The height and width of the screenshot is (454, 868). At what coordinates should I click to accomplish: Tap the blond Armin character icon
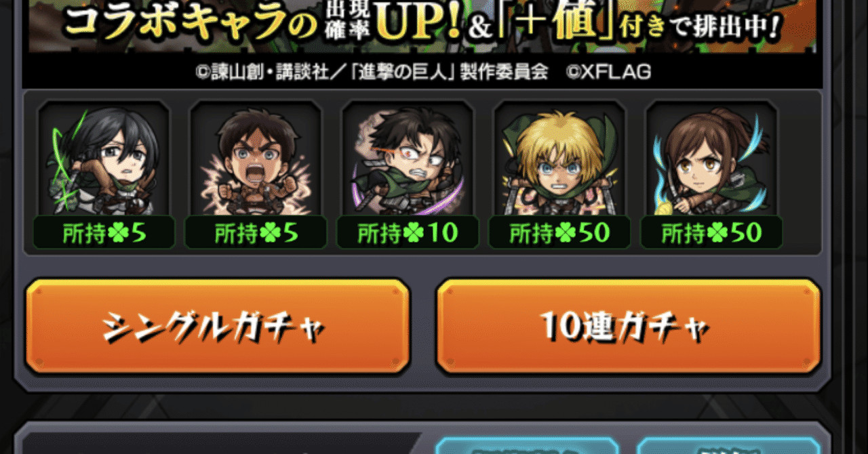click(559, 157)
